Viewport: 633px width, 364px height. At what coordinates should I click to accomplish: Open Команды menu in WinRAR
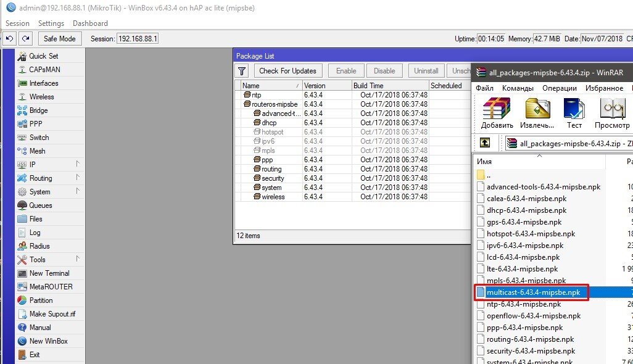(x=518, y=88)
